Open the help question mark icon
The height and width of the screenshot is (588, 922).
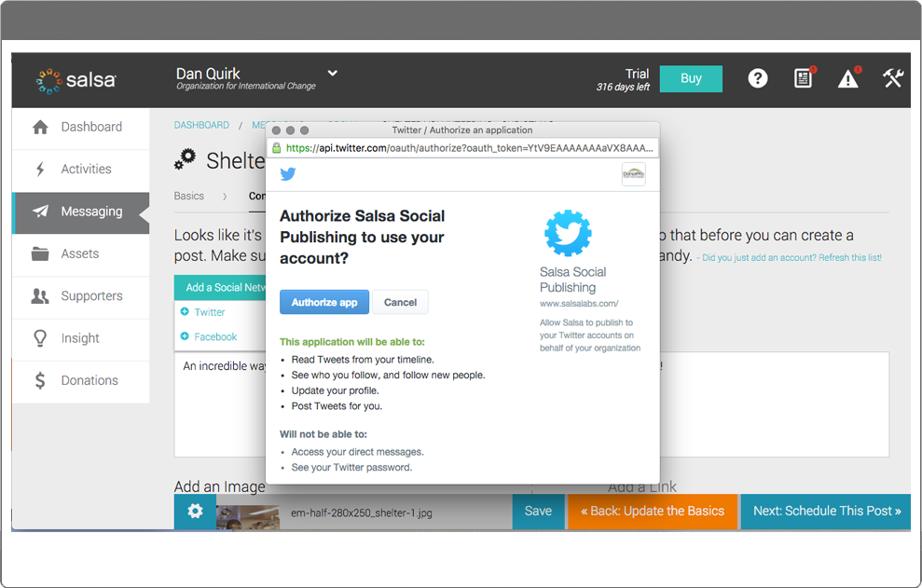[757, 78]
